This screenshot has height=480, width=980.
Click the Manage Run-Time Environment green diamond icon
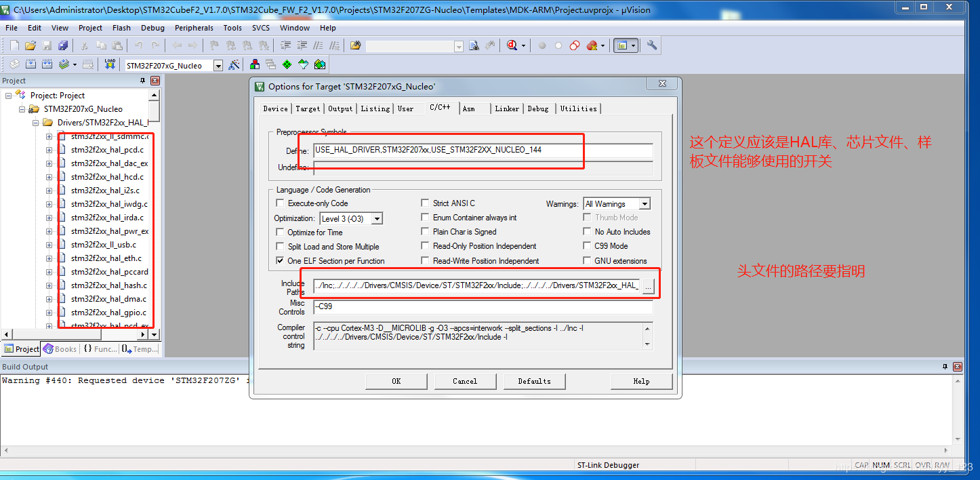point(287,65)
